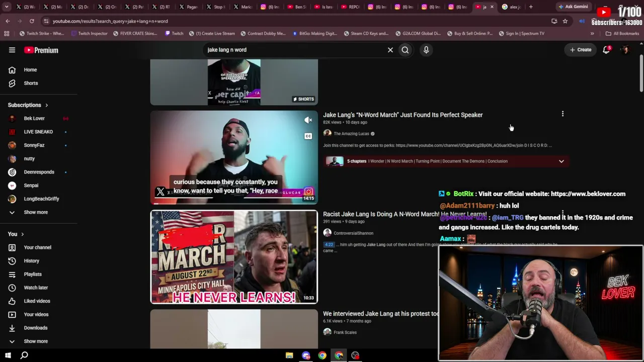This screenshot has height=362, width=644.
Task: Open The Amazing Lucas channel name link
Action: [351, 134]
